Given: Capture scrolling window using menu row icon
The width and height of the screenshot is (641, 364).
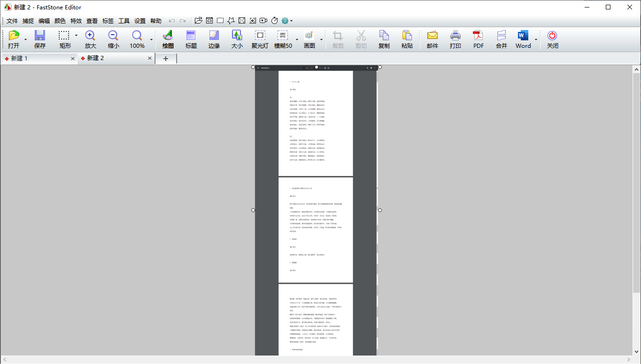Looking at the screenshot, I should tap(253, 21).
